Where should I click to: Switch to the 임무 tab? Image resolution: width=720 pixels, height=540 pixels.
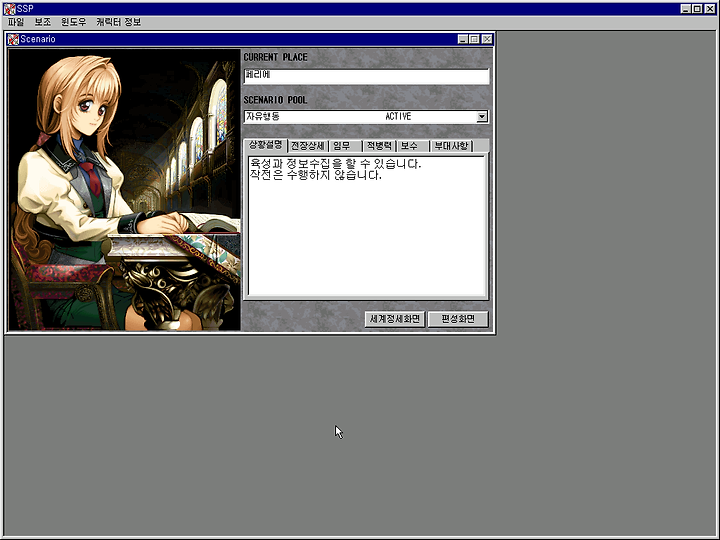(x=345, y=146)
